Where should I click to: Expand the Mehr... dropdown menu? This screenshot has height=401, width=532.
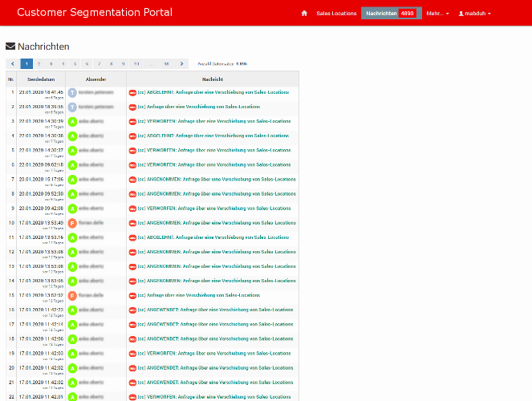coord(437,14)
